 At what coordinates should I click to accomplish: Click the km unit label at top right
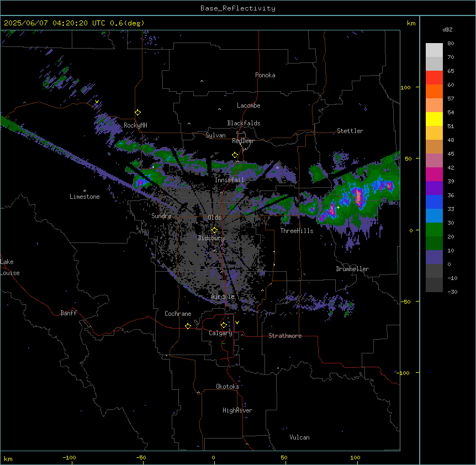[x=411, y=23]
